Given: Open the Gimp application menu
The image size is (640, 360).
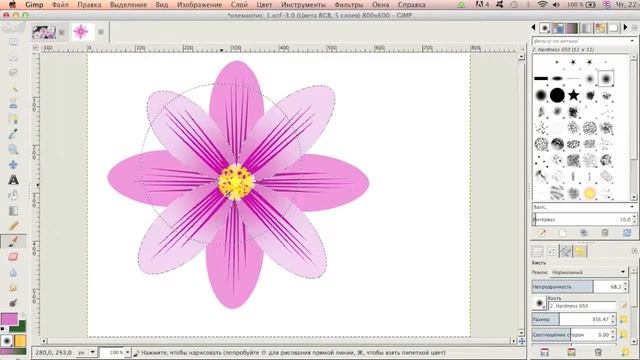Looking at the screenshot, I should point(34,5).
